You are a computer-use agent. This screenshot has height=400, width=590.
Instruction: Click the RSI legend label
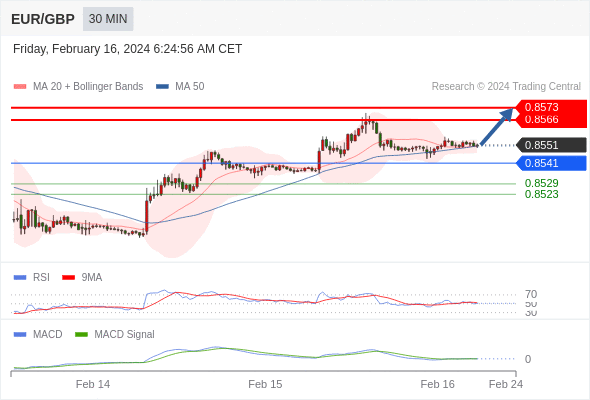[x=41, y=278]
